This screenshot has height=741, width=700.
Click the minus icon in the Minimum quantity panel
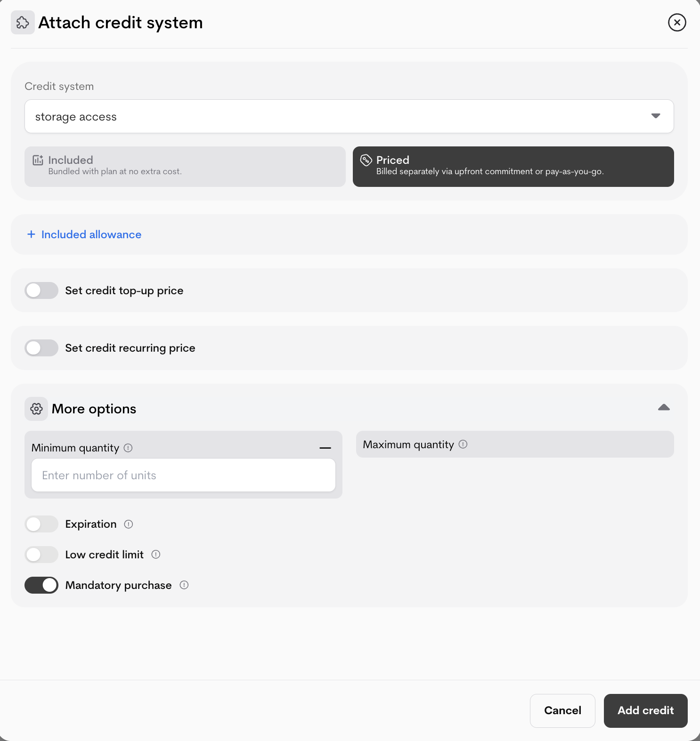325,448
